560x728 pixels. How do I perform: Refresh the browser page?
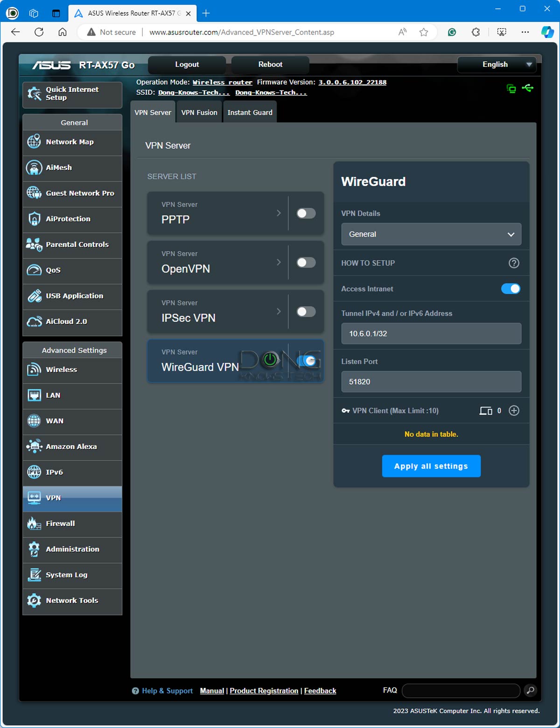coord(39,32)
